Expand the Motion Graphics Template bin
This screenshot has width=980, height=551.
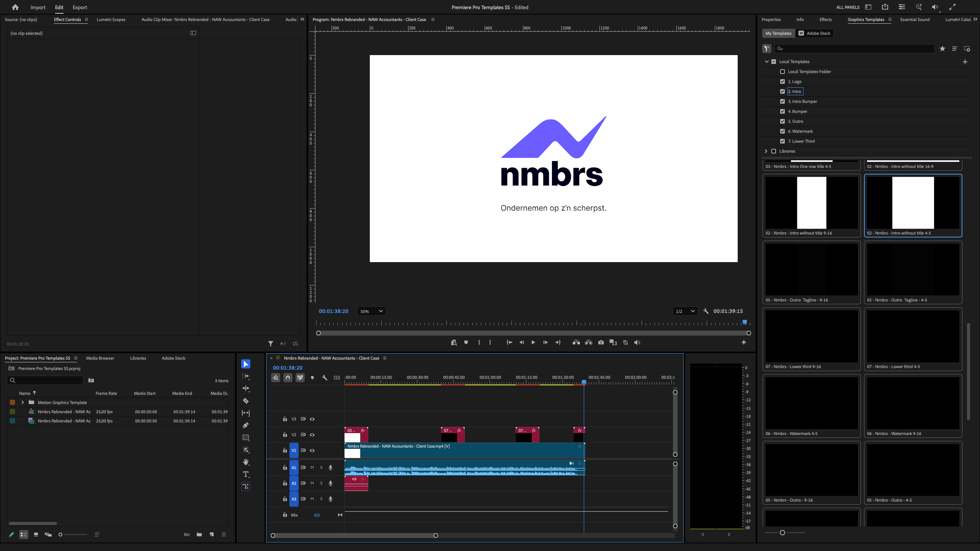23,403
